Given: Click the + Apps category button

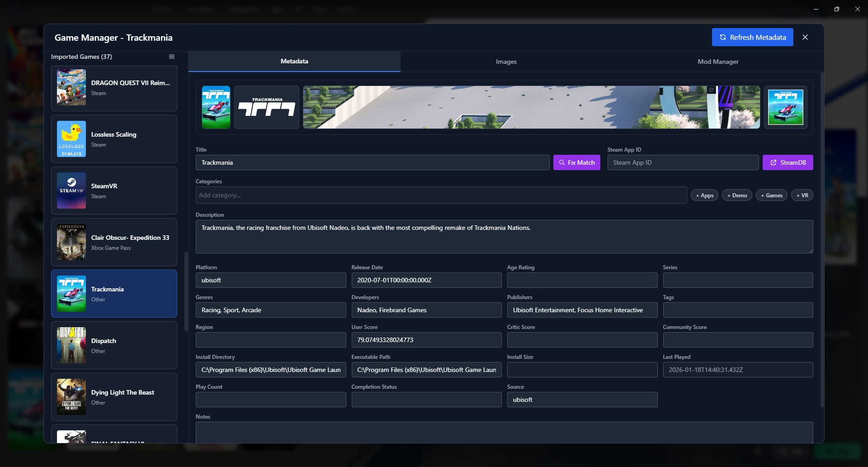Looking at the screenshot, I should coord(704,195).
